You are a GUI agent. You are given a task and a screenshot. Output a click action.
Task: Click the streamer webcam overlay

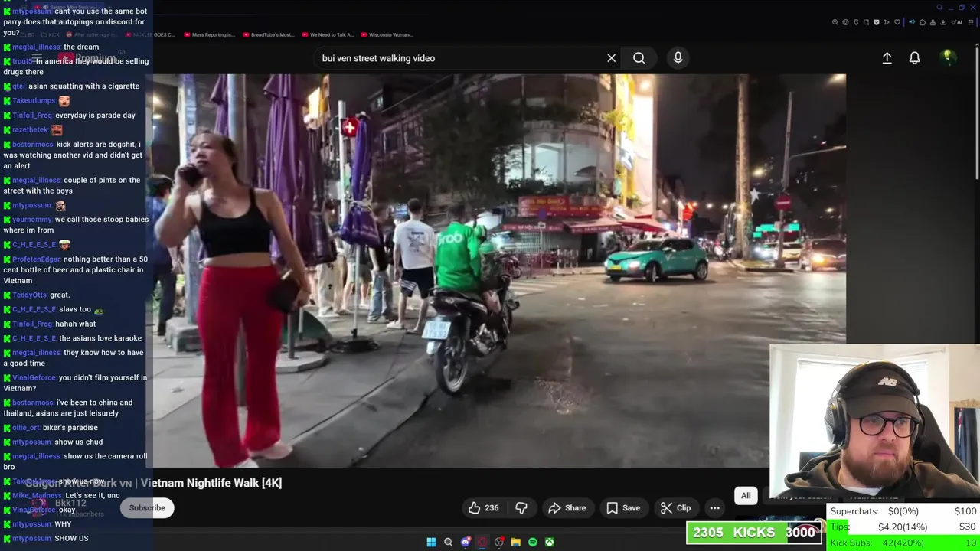click(x=874, y=422)
